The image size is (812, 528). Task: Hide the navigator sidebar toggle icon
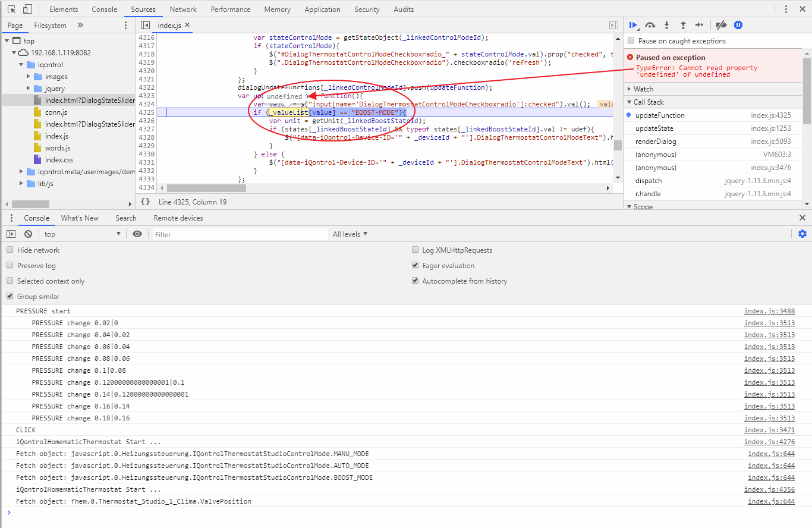145,26
